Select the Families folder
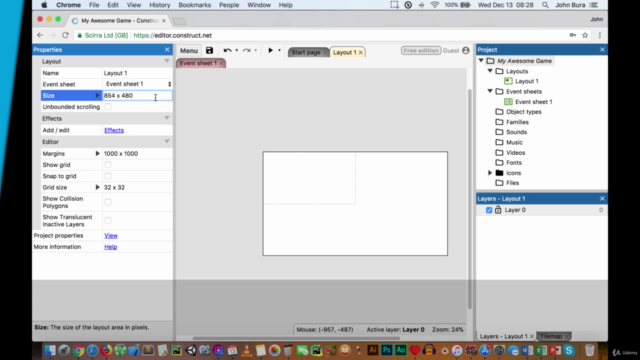 517,122
